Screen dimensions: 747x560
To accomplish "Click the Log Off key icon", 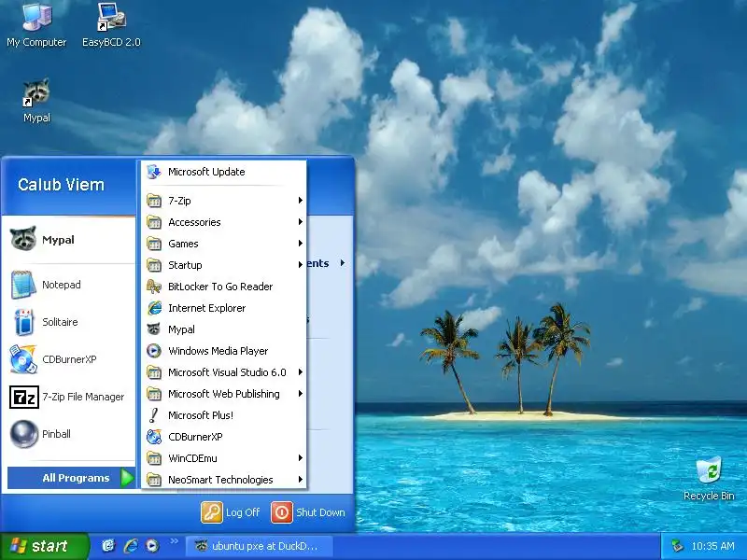I will click(x=212, y=512).
